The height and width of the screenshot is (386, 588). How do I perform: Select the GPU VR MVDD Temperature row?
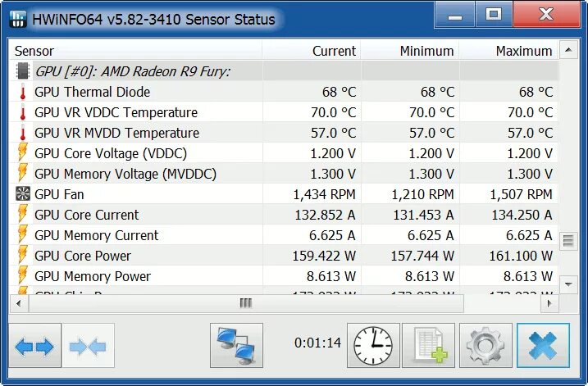tap(284, 133)
